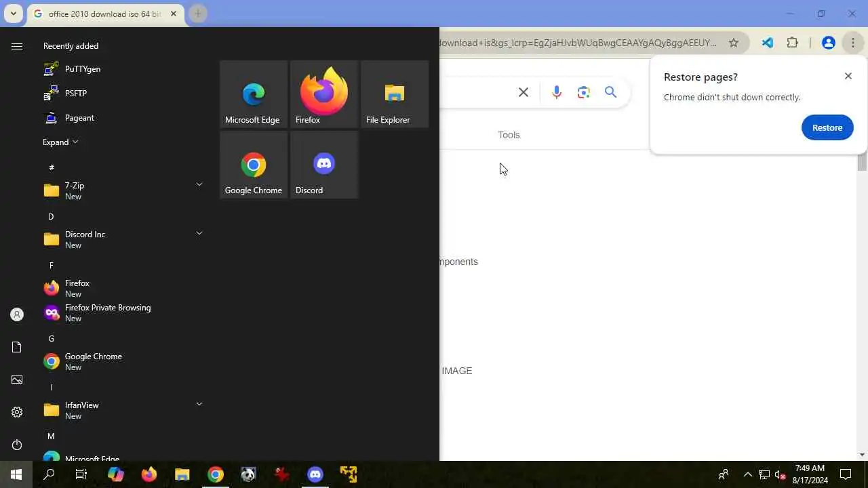Open Chrome's tab search dropdown
Image resolution: width=868 pixels, height=488 pixels.
(x=13, y=14)
